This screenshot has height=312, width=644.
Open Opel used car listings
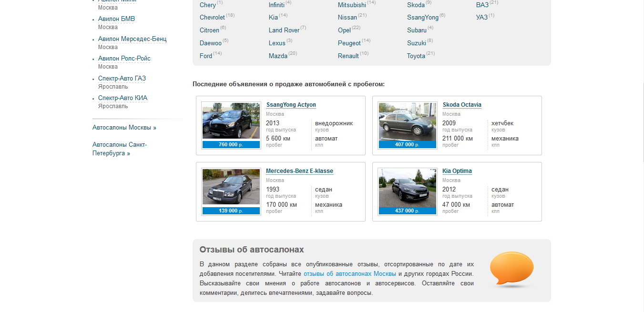pos(344,30)
